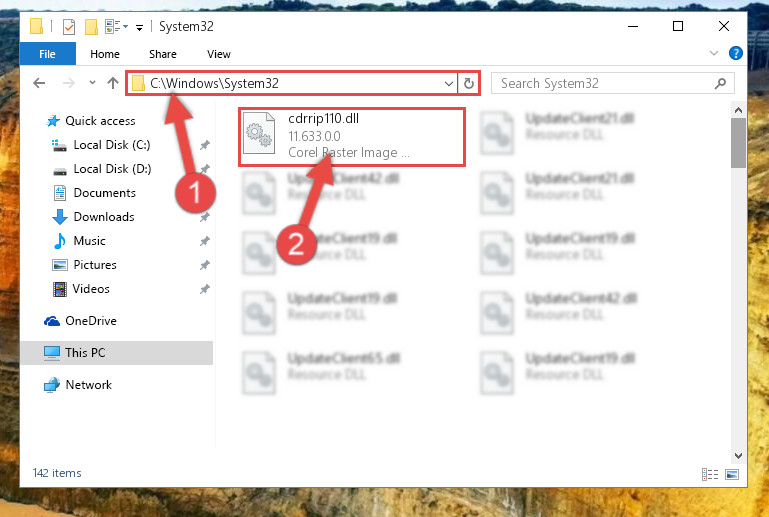
Task: Click the Properties icon in the quick access toolbar
Action: [69, 27]
